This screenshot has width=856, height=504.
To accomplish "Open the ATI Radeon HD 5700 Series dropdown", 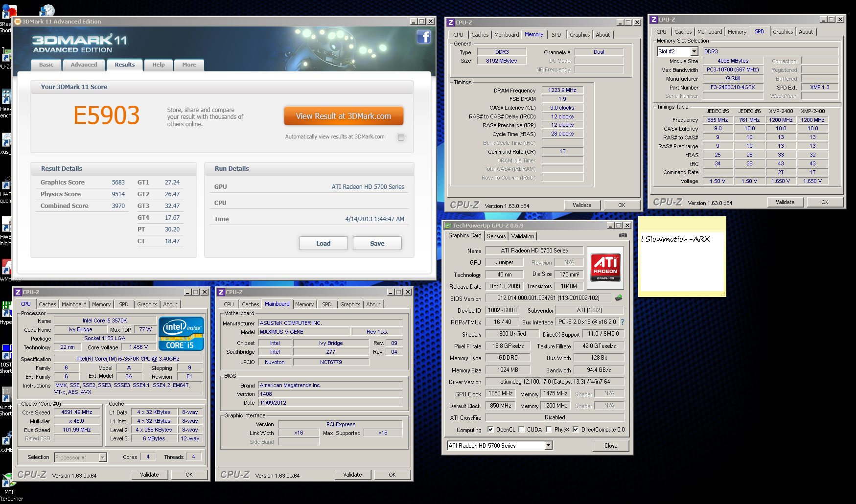I will coord(549,446).
